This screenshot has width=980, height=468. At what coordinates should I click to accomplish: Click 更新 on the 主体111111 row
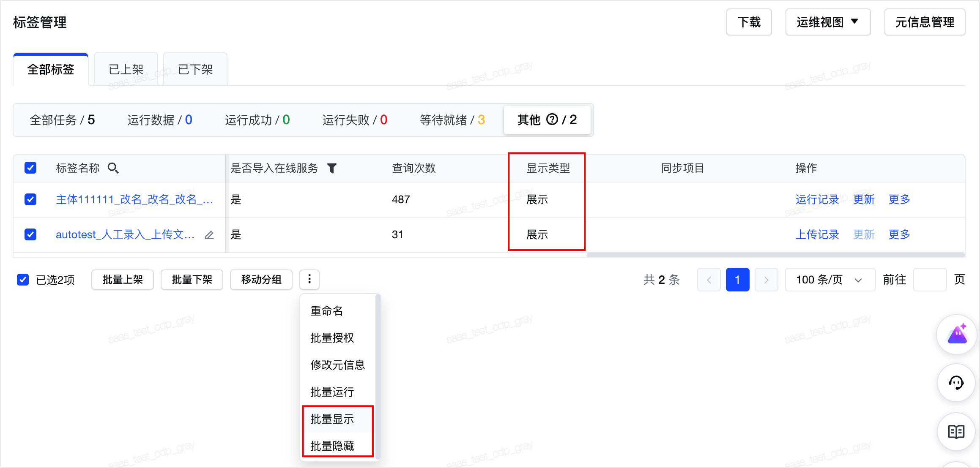[x=864, y=199]
